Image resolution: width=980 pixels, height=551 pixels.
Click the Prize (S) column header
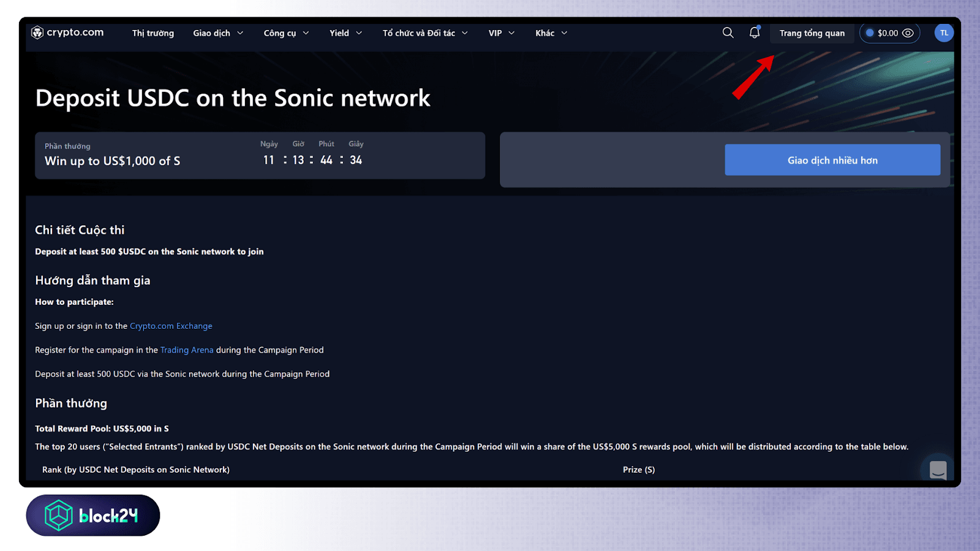click(639, 470)
